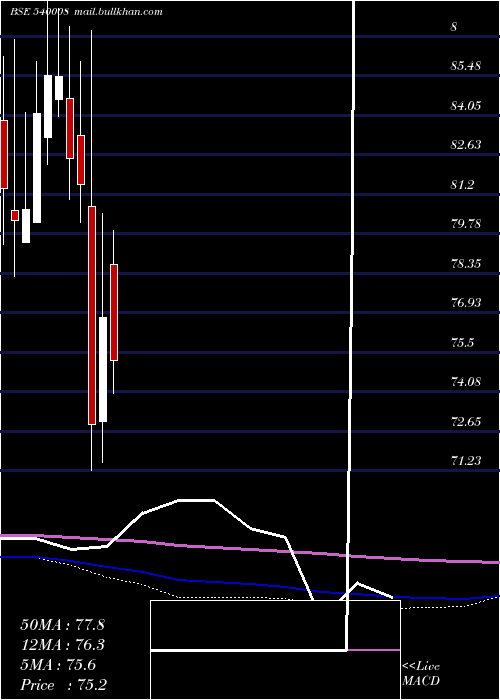Image resolution: width=500 pixels, height=700 pixels.
Task: Click the 72.65 price axis label
Action: pyautogui.click(x=466, y=421)
